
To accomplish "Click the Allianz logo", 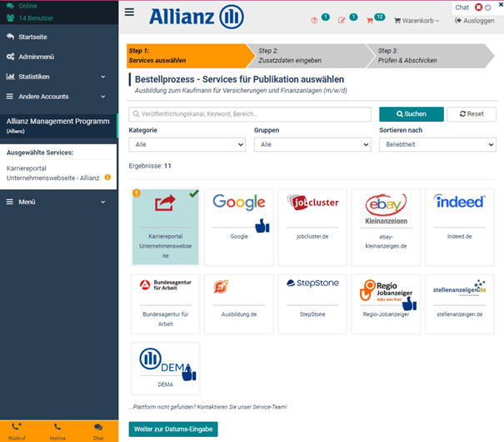I will [x=197, y=17].
